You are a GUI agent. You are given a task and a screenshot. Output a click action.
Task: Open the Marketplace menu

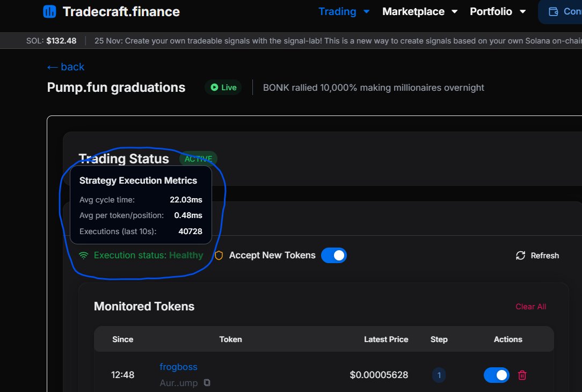(x=413, y=11)
